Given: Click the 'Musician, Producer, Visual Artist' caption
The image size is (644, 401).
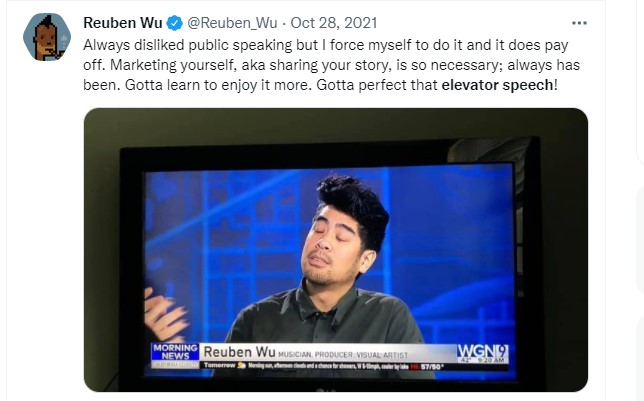Looking at the screenshot, I should tap(343, 355).
